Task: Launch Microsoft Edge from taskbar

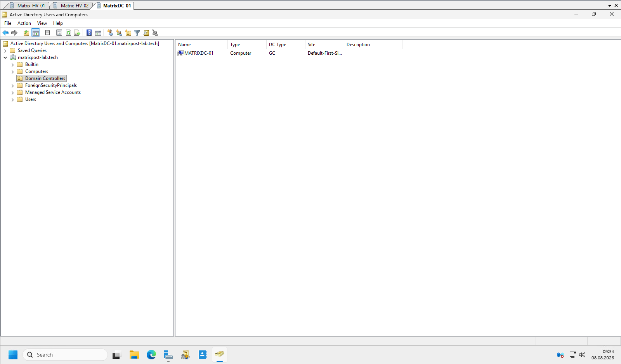Action: pyautogui.click(x=151, y=355)
